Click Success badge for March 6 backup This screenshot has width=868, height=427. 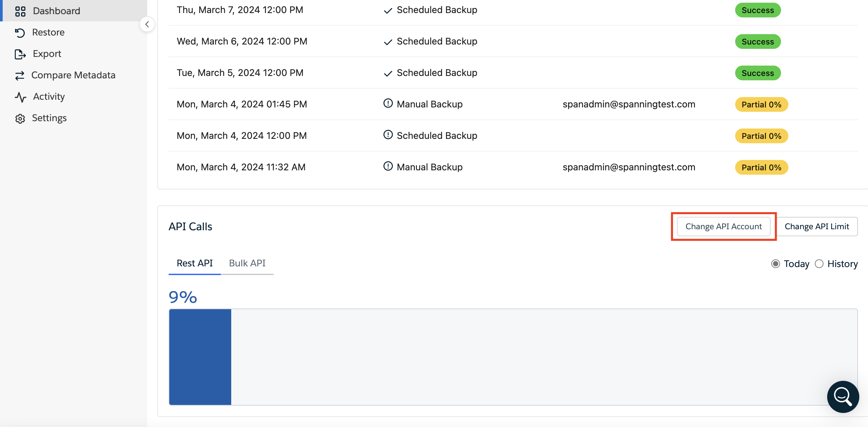tap(758, 41)
